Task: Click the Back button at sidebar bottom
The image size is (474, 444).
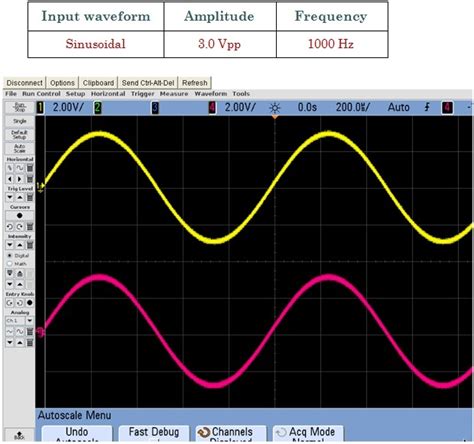Action: 20,435
